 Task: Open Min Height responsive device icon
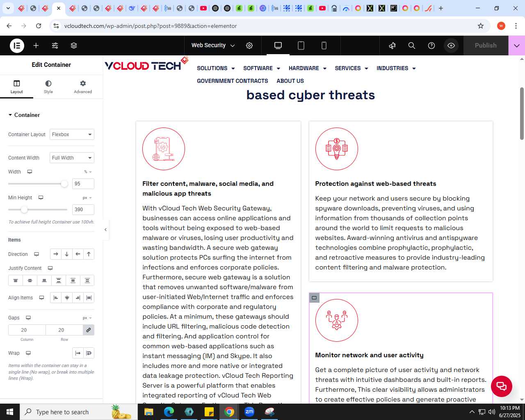coord(41,198)
